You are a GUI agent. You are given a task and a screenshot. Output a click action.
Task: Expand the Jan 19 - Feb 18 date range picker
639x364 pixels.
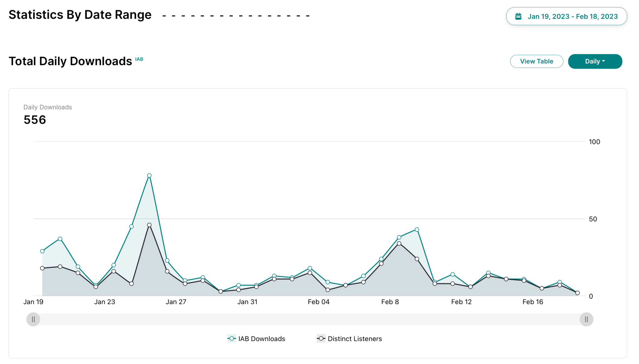(566, 16)
